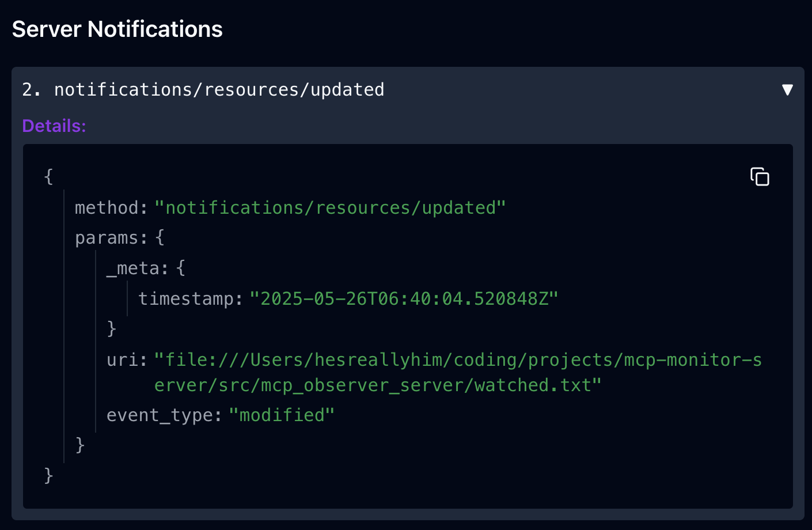Click the uri line starting with file:///Users
This screenshot has height=530, width=812.
click(x=458, y=360)
